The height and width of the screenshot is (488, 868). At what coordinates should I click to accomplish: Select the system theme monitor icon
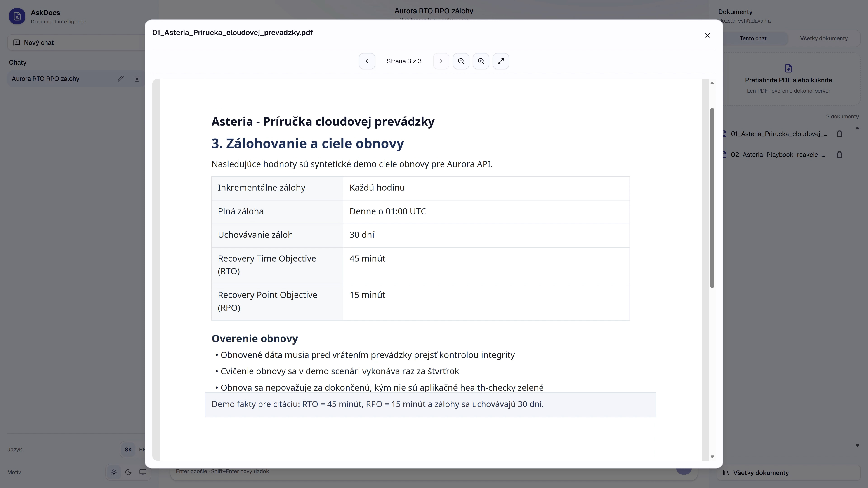coord(143,472)
